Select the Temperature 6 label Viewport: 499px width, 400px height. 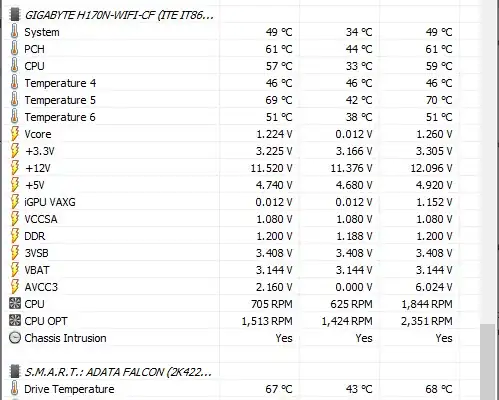pyautogui.click(x=60, y=117)
